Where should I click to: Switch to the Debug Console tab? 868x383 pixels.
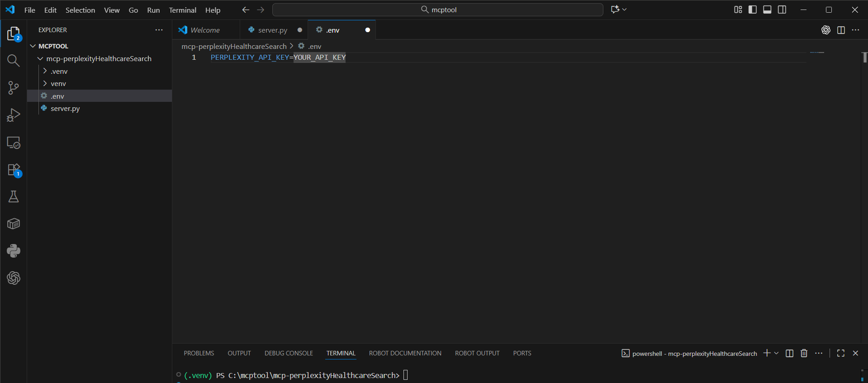coord(289,353)
